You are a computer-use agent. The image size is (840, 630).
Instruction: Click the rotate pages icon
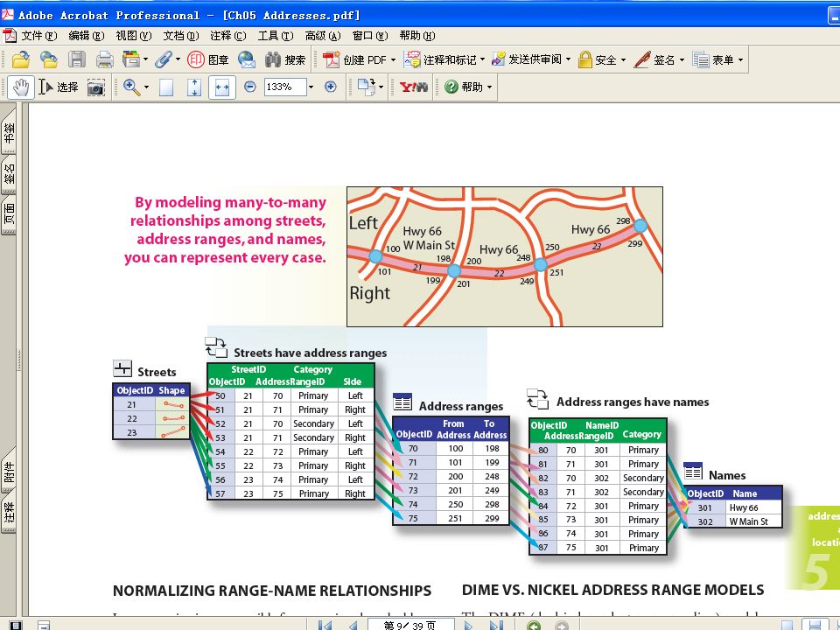[367, 87]
